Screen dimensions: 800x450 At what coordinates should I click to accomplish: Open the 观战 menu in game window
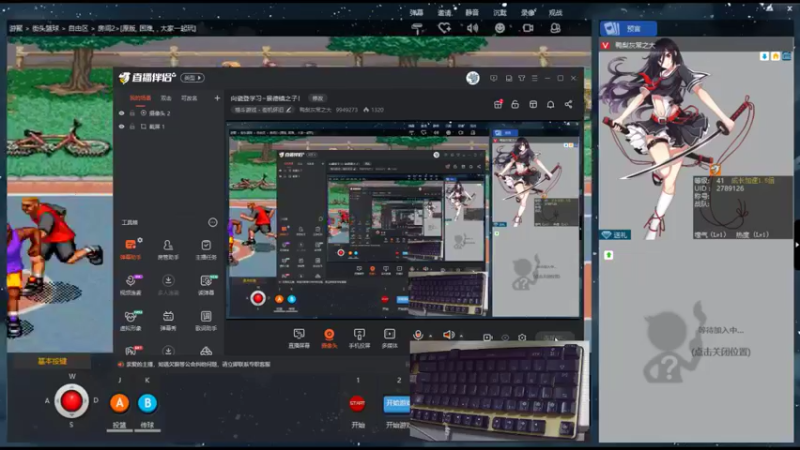tap(555, 12)
